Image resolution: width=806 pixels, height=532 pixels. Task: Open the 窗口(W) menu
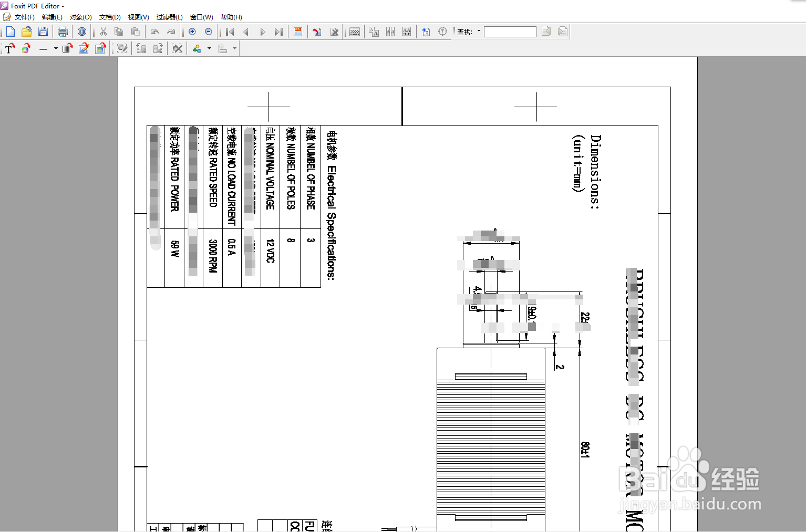click(x=202, y=17)
